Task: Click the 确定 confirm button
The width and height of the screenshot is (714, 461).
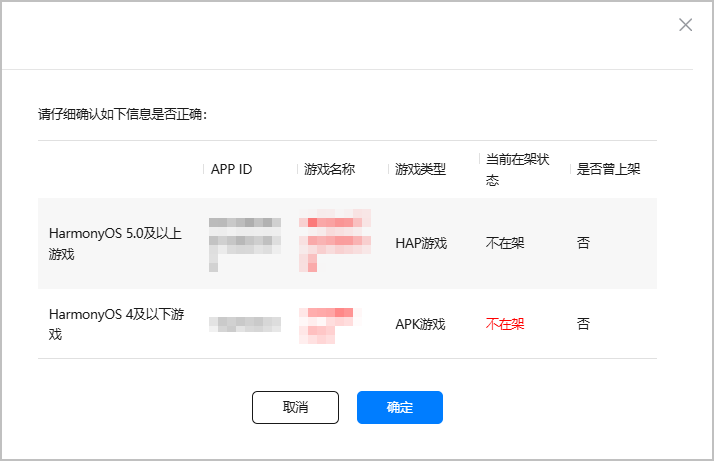Action: click(399, 407)
